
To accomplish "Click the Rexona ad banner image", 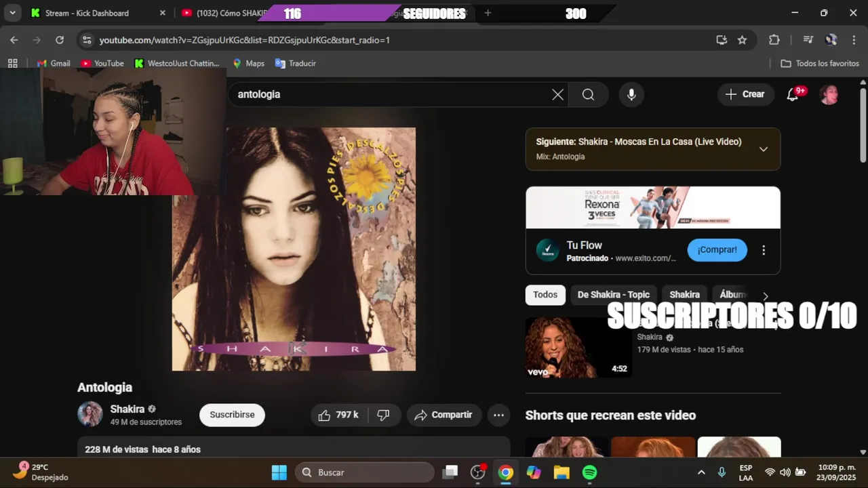I will pos(653,208).
